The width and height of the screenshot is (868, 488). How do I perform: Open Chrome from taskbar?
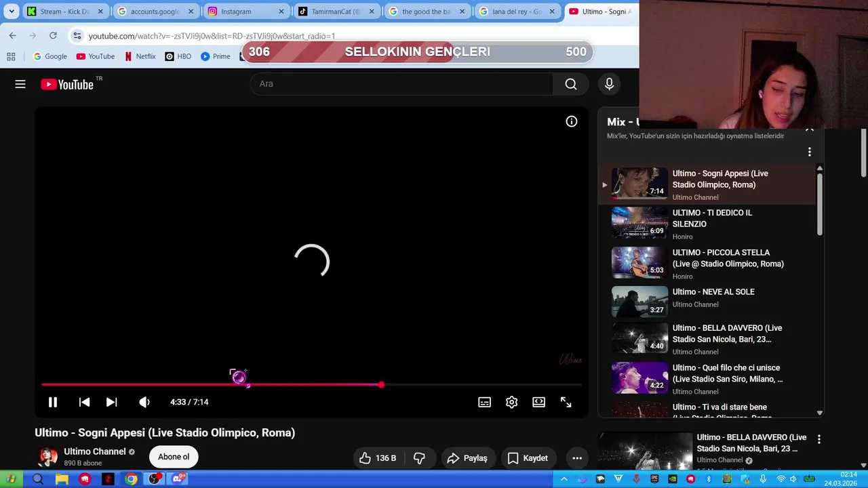[131, 479]
